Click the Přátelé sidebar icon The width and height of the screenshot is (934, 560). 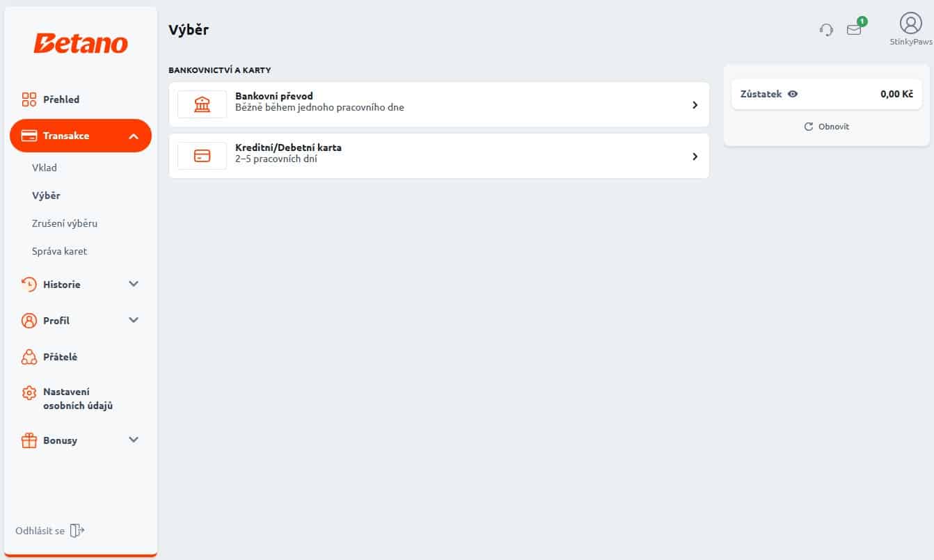pos(29,357)
